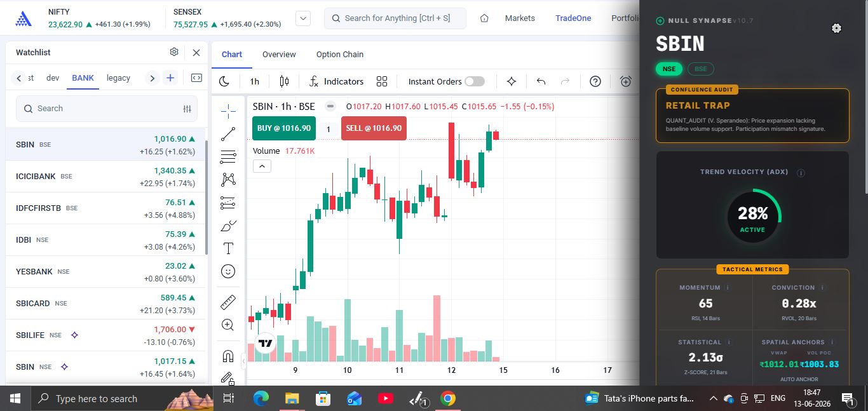Open the Overview tab

279,55
